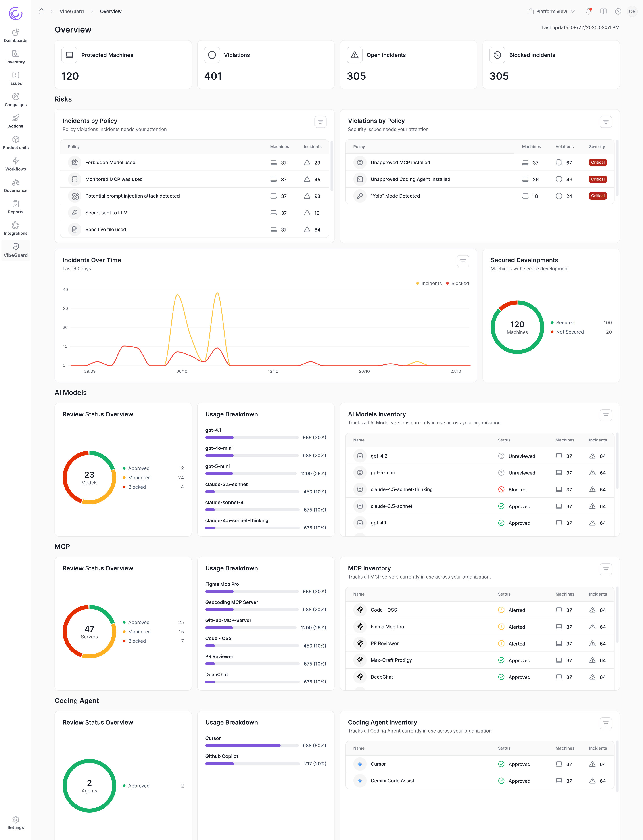
Task: Click the documentation book icon
Action: coord(603,11)
